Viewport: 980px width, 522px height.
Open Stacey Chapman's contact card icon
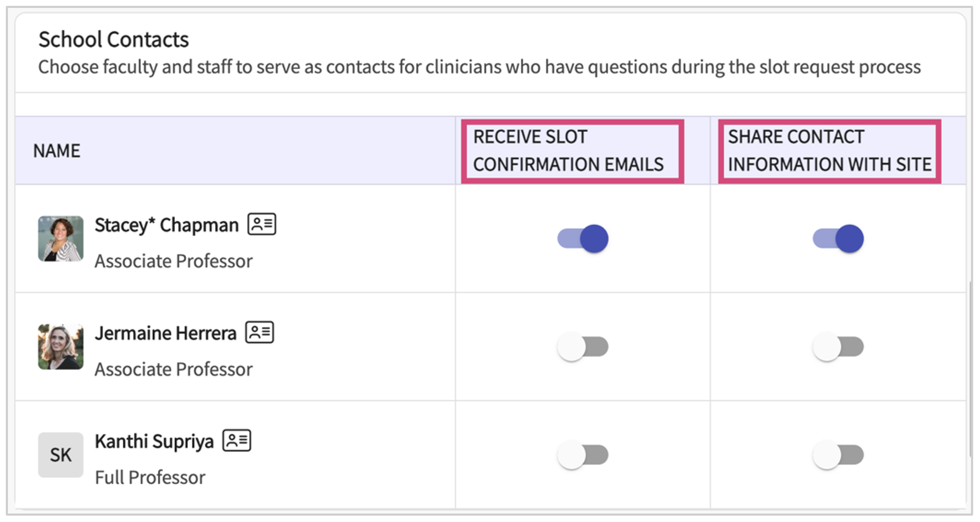coord(262,224)
